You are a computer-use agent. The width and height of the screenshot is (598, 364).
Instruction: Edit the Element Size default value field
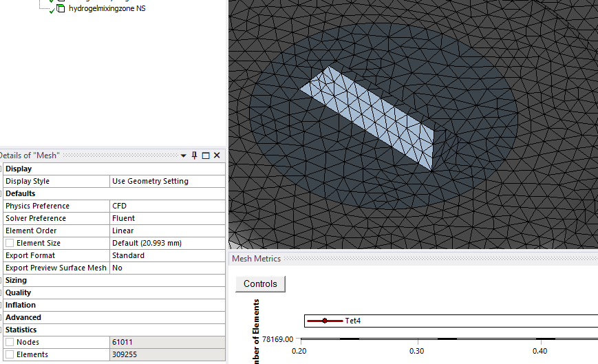pyautogui.click(x=167, y=243)
